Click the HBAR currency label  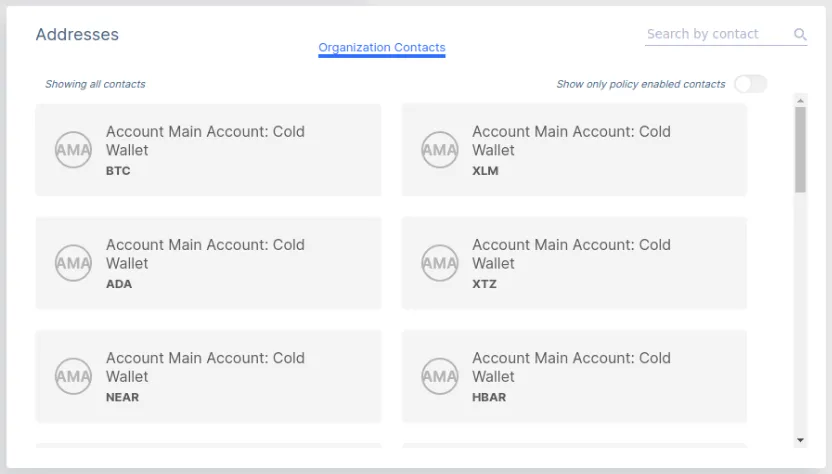coord(489,397)
